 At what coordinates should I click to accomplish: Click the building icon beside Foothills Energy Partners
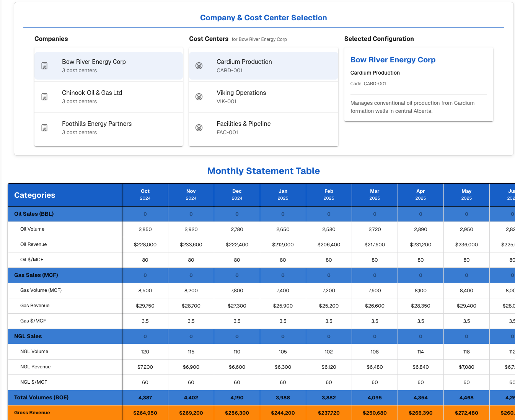pyautogui.click(x=44, y=127)
